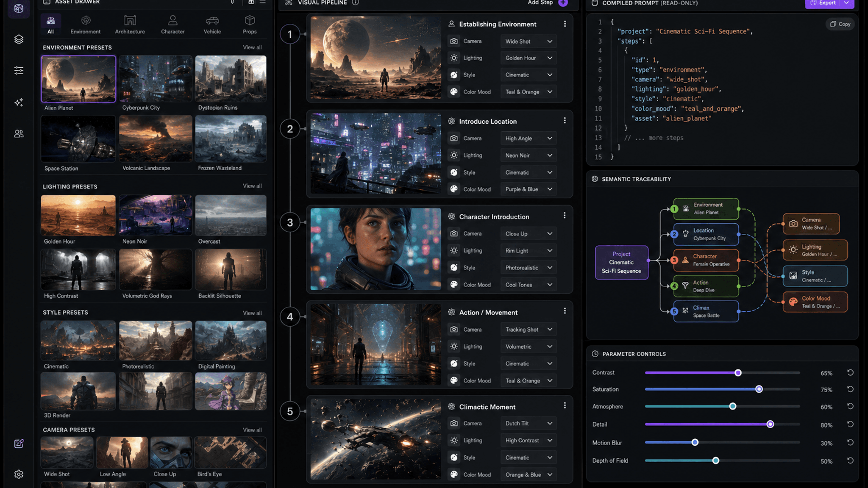Open Camera dropdown showing Dutch Tilt

(528, 424)
